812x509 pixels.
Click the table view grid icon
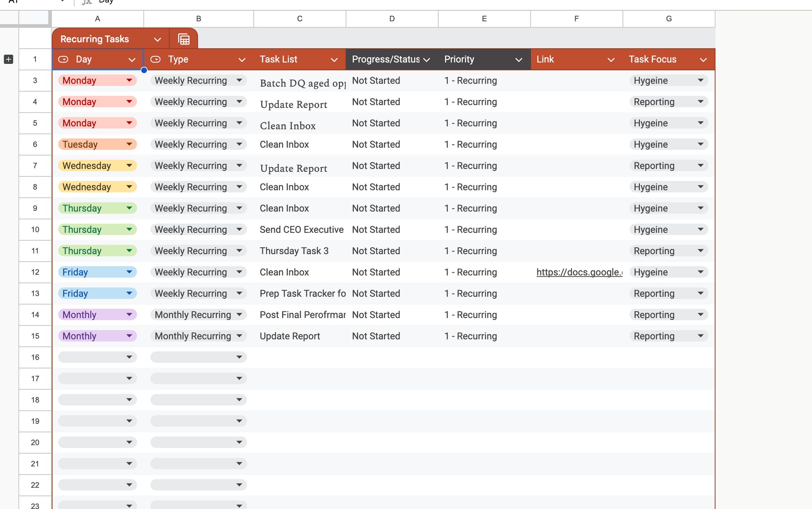[184, 39]
